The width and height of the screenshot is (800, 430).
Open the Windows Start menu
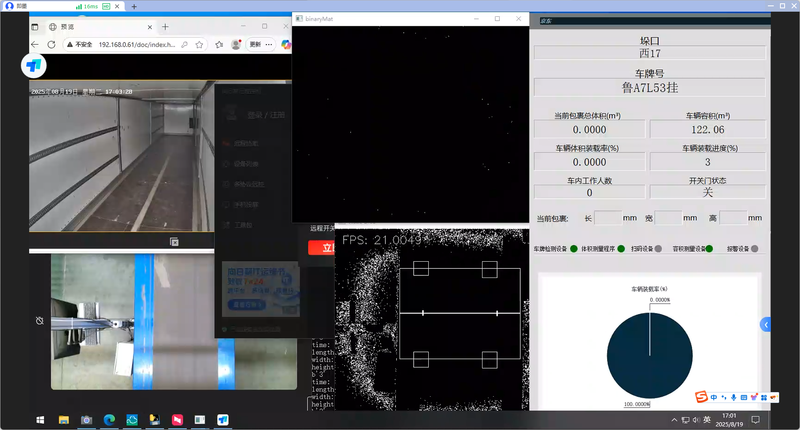click(40, 420)
